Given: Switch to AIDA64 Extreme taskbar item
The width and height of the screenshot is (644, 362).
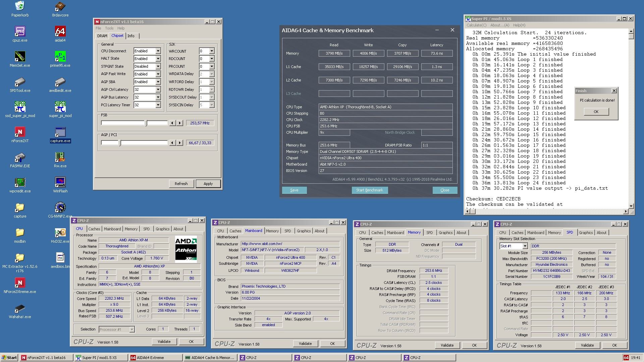Looking at the screenshot, I should (x=155, y=358).
